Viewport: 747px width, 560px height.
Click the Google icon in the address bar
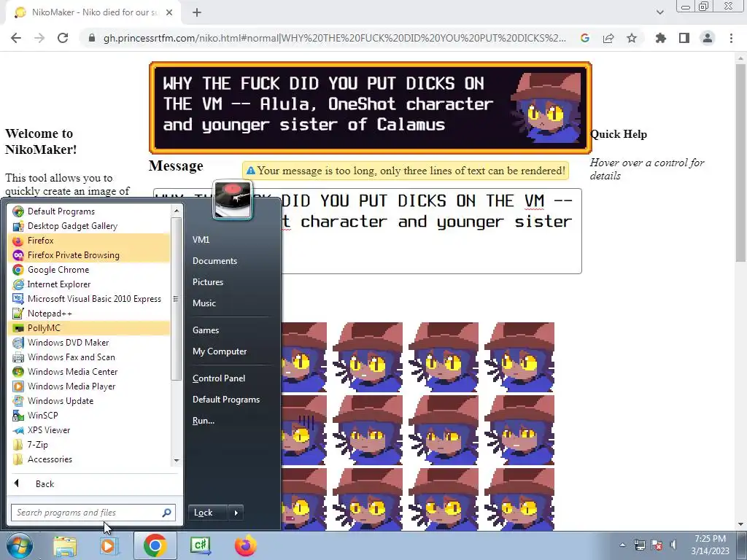[x=585, y=38]
